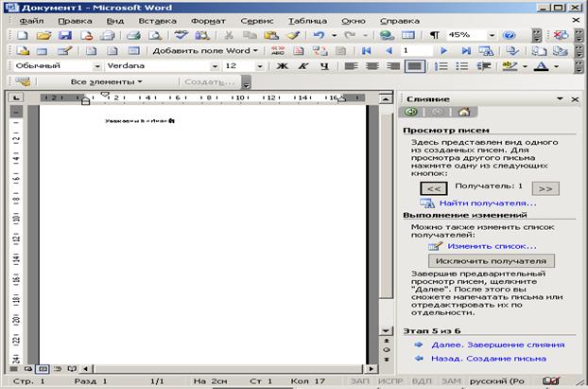Open the Сервис menu
The width and height of the screenshot is (588, 389).
[257, 21]
